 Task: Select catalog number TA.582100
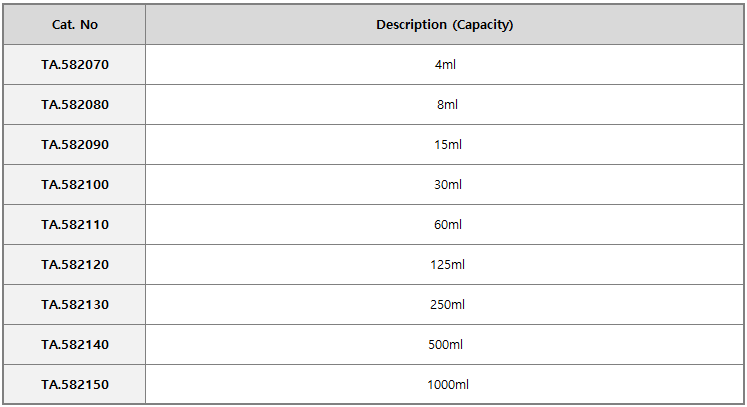coord(75,185)
